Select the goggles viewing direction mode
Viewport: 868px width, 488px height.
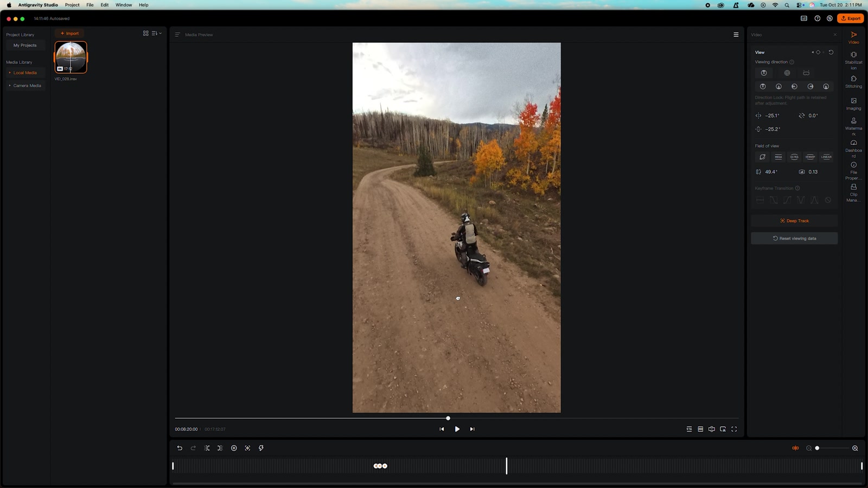click(x=806, y=73)
